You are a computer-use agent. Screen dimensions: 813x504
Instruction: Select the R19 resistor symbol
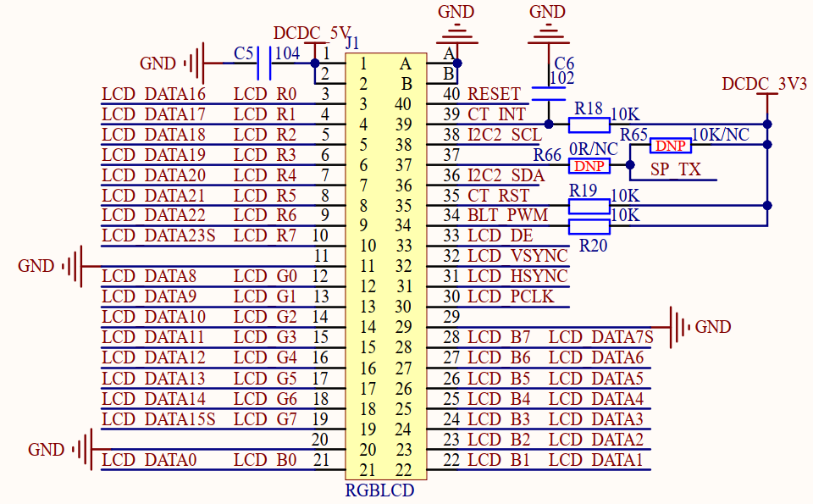(589, 206)
